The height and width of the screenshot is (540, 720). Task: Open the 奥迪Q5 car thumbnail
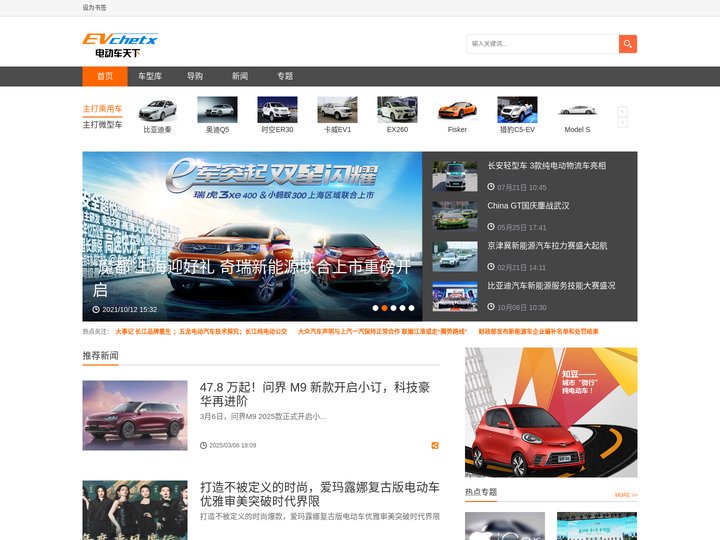click(x=218, y=110)
